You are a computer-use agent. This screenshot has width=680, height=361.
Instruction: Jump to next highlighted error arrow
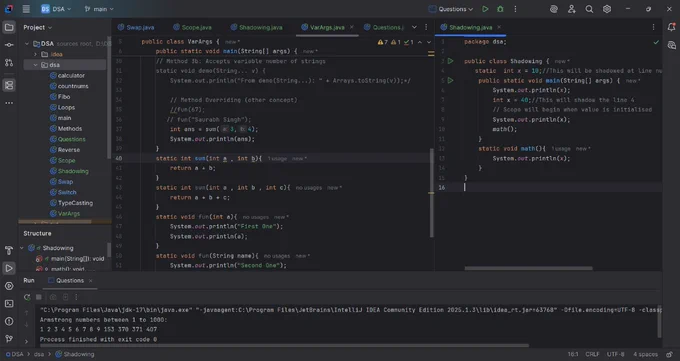(x=428, y=42)
